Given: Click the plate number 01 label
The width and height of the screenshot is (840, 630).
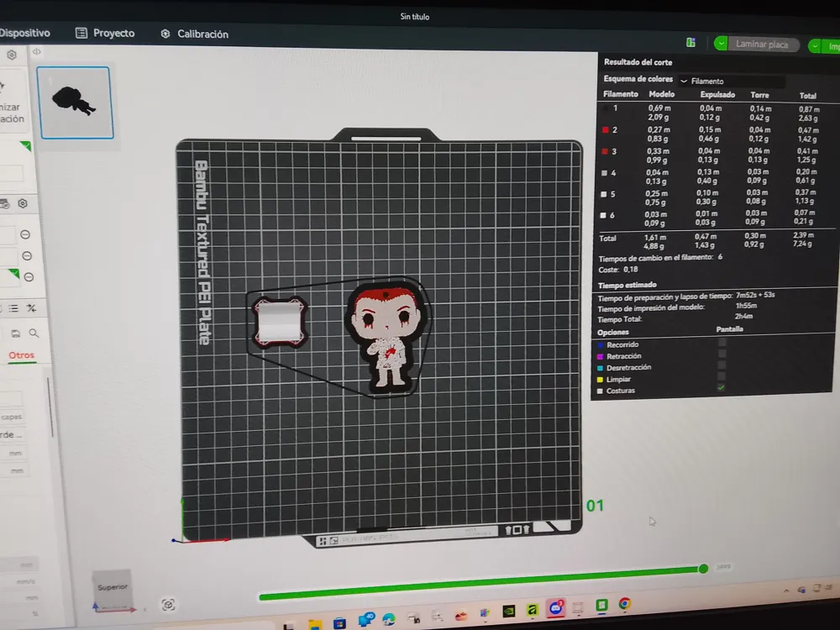Looking at the screenshot, I should 595,506.
